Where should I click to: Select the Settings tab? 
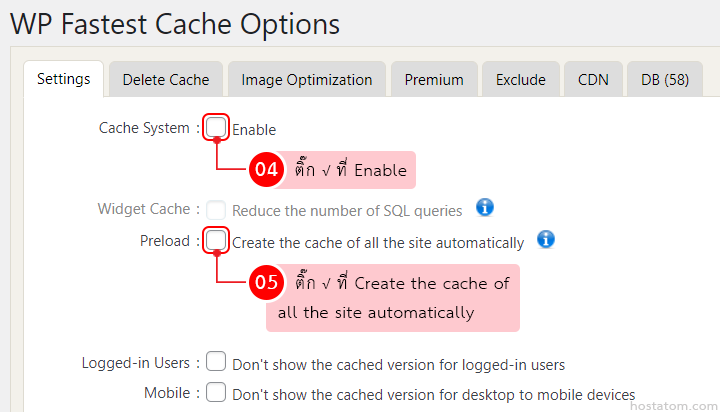click(63, 79)
